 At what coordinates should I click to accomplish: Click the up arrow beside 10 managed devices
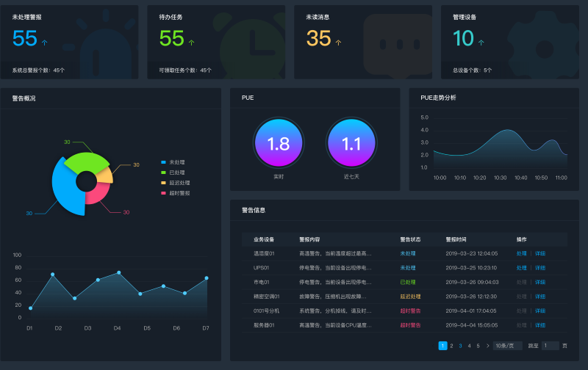click(481, 43)
